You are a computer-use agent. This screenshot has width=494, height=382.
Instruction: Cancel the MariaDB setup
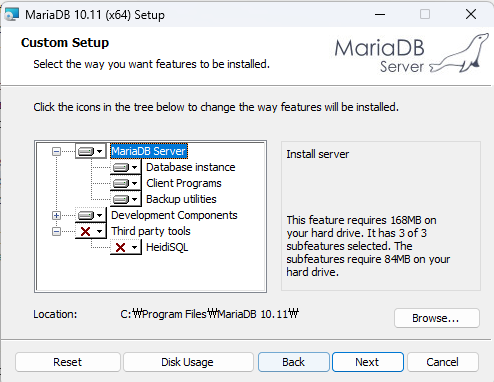[443, 362]
